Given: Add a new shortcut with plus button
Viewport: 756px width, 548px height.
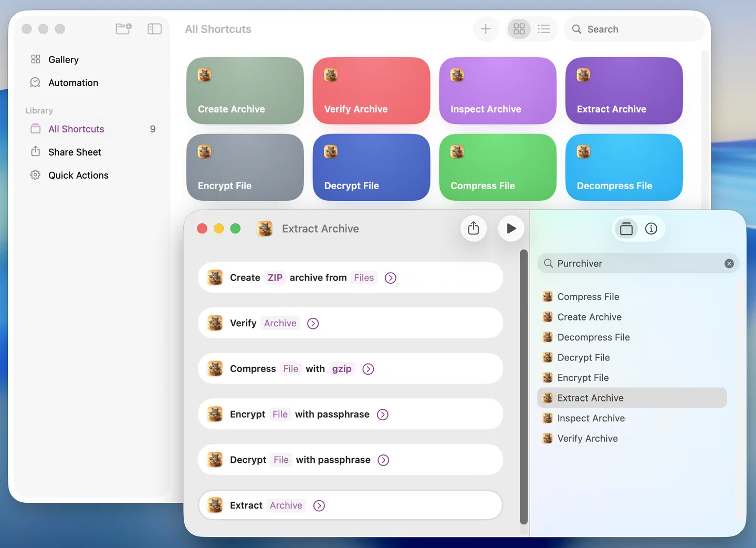Looking at the screenshot, I should 486,29.
